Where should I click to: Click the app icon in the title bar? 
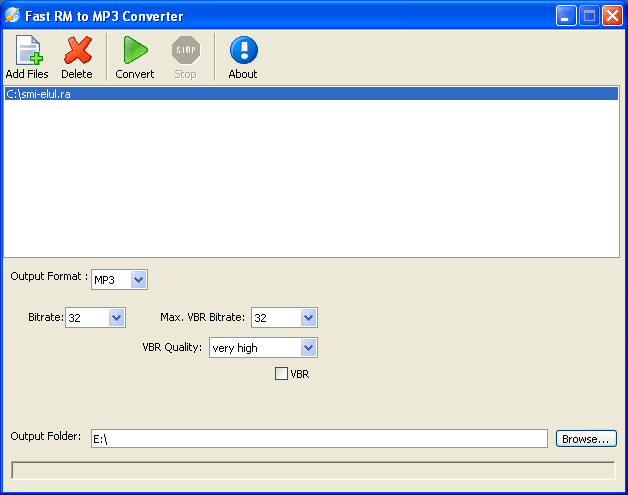point(12,16)
